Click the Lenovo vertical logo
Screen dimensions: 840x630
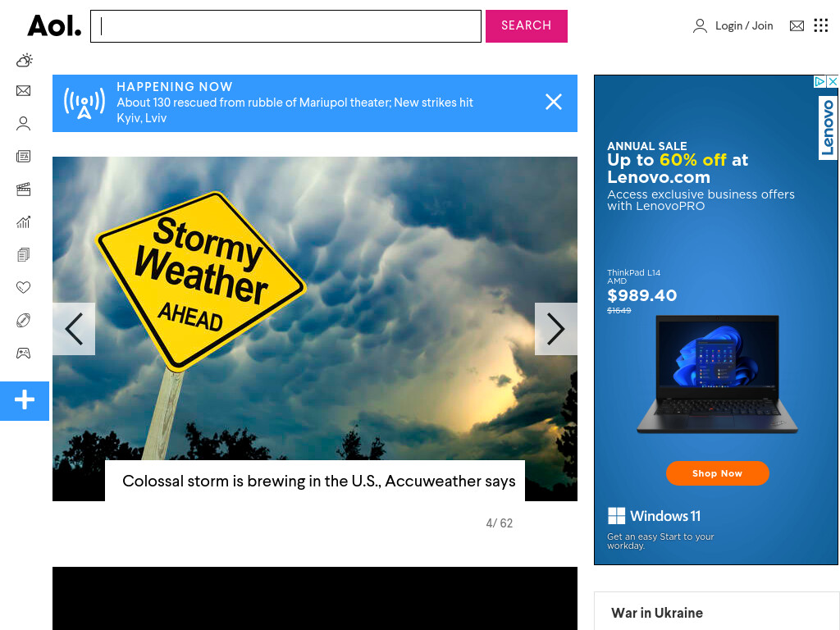pos(828,127)
